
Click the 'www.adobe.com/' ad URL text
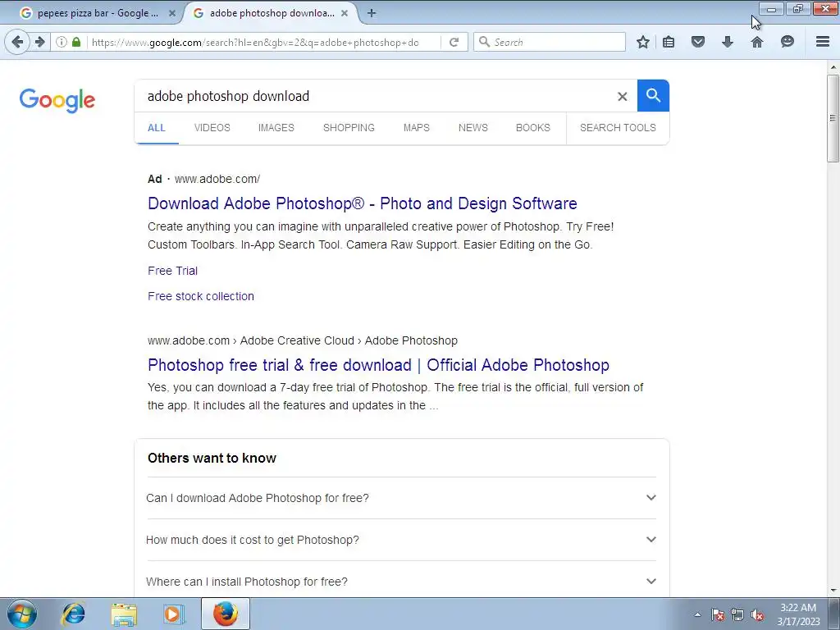(x=217, y=179)
